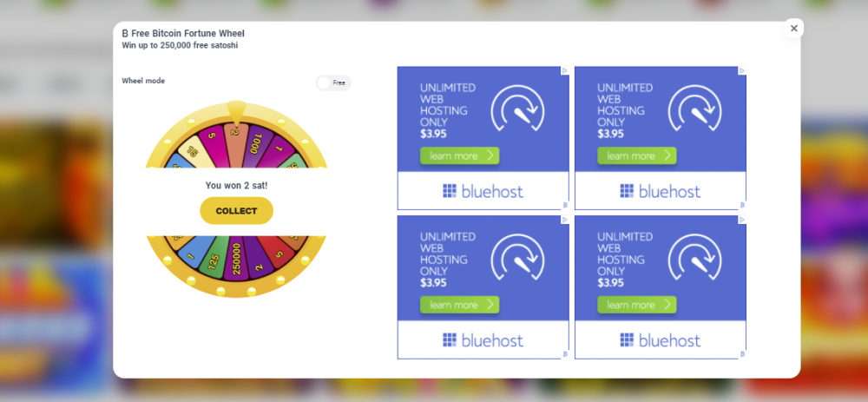Close the Fortune Wheel popup
Image resolution: width=868 pixels, height=402 pixels.
click(x=794, y=29)
